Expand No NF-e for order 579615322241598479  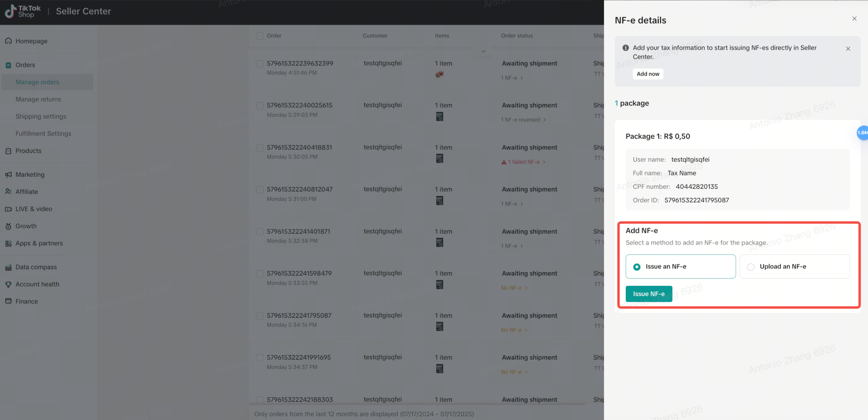[514, 288]
